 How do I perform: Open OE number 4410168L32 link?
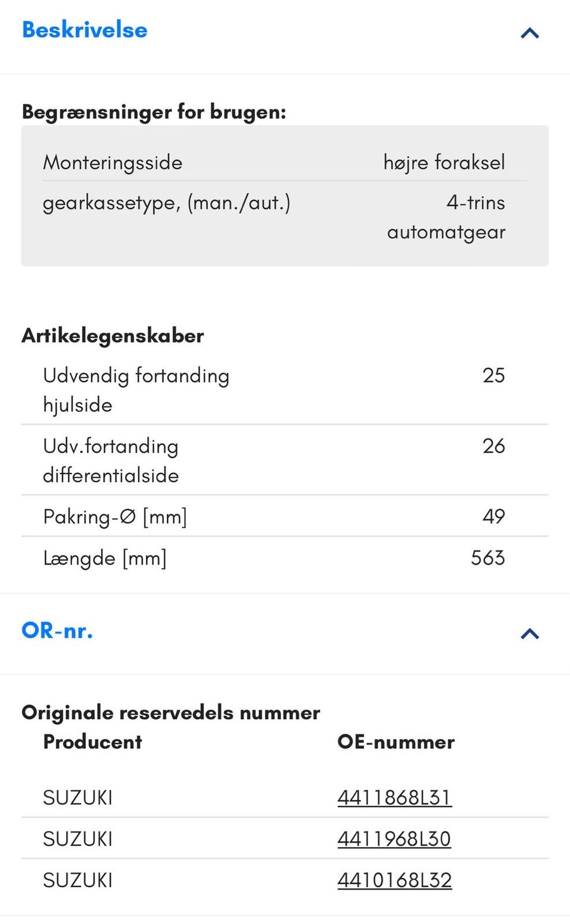pos(394,880)
